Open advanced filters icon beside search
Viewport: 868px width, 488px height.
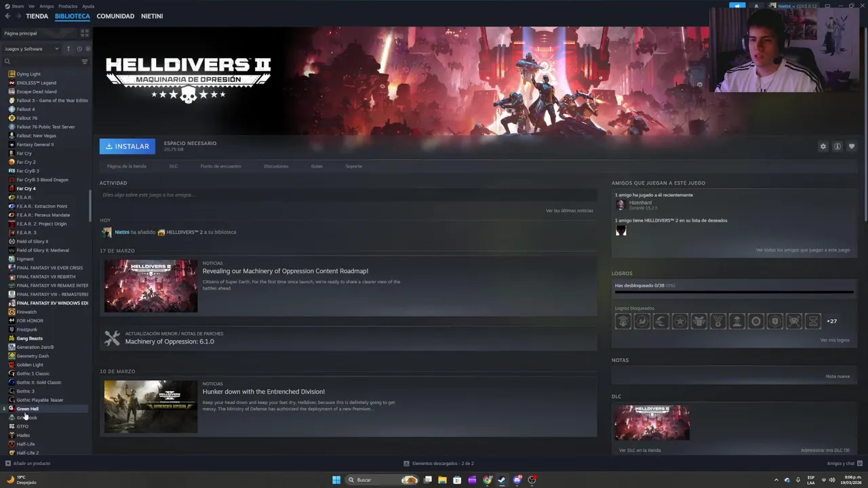point(85,62)
